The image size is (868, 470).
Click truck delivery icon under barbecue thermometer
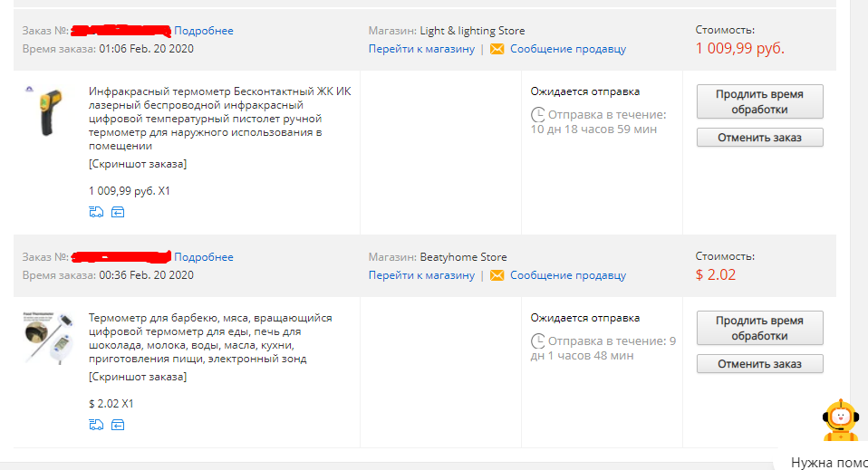(x=96, y=425)
